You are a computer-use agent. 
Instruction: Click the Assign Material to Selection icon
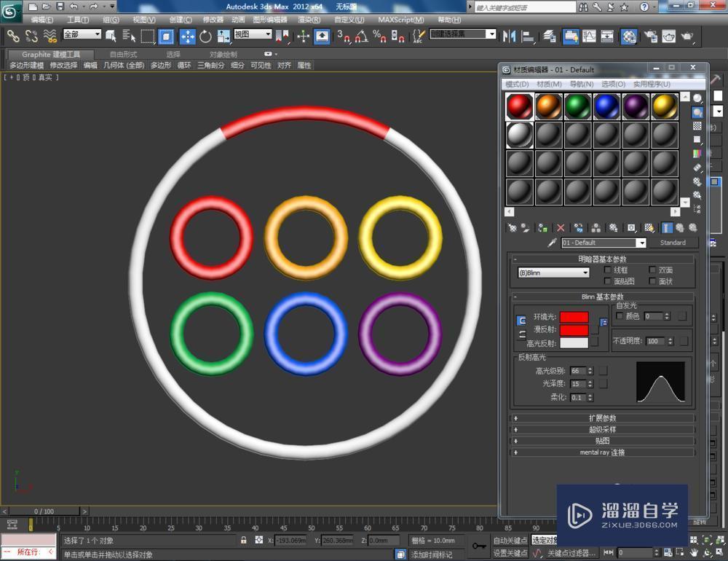542,227
